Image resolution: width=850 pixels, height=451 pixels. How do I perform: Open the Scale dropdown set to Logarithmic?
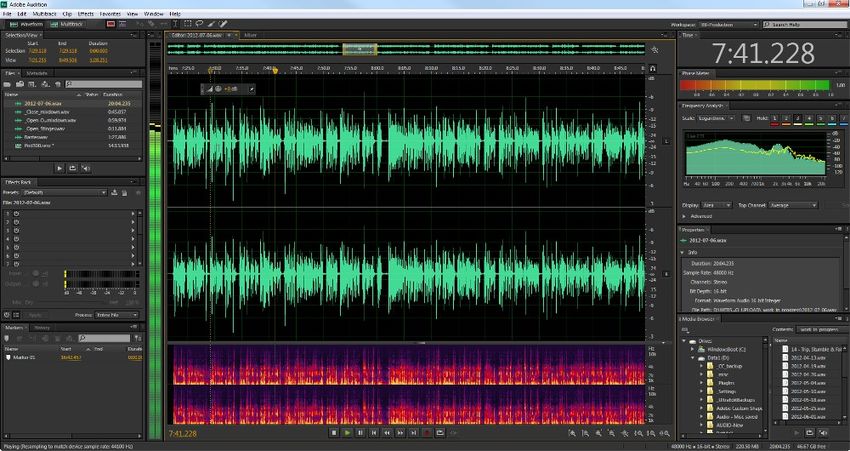pos(717,118)
